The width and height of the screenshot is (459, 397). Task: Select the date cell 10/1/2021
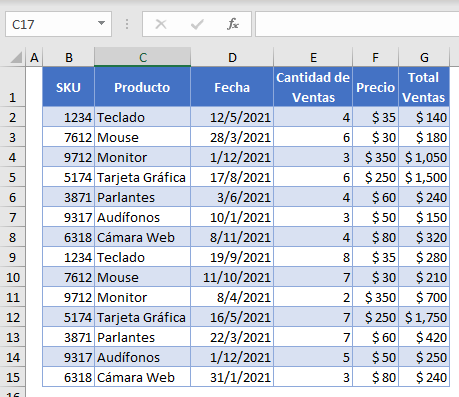click(232, 217)
